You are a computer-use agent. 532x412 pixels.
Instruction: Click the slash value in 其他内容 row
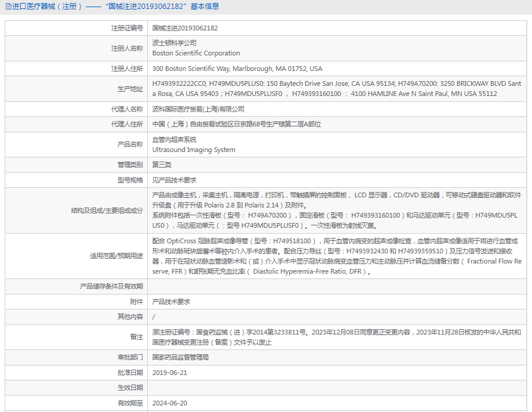[154, 317]
